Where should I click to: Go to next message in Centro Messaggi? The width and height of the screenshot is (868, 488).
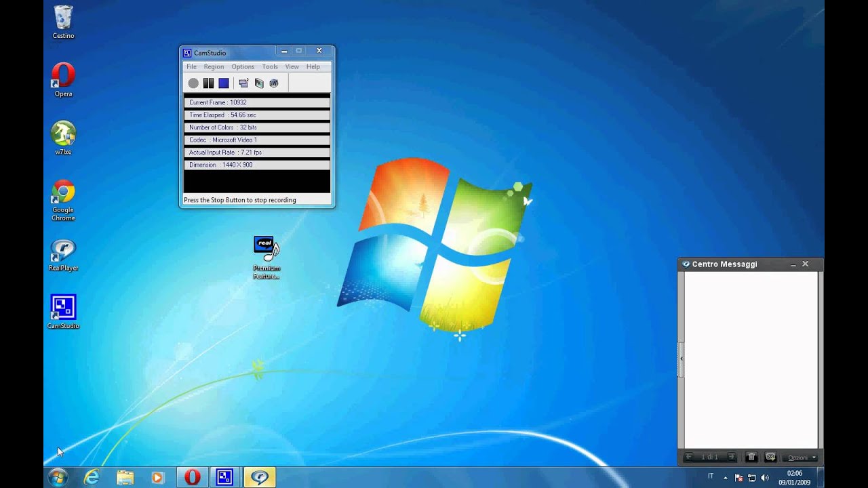coord(730,457)
